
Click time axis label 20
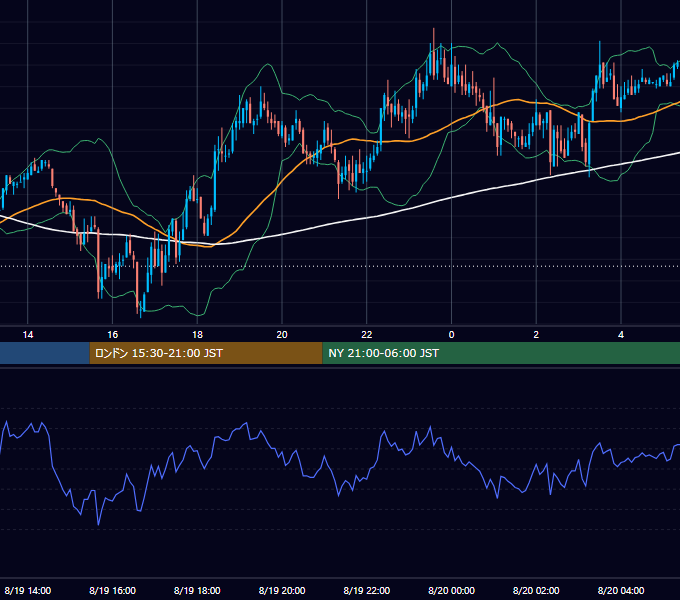(282, 335)
